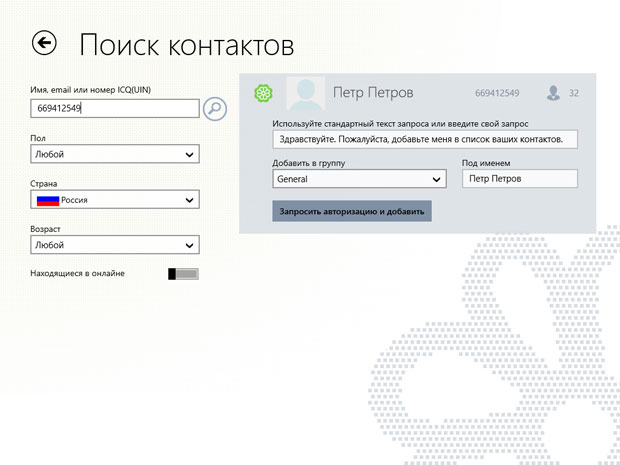Click the "Поиск контактов" page heading
The width and height of the screenshot is (620, 465).
(186, 44)
